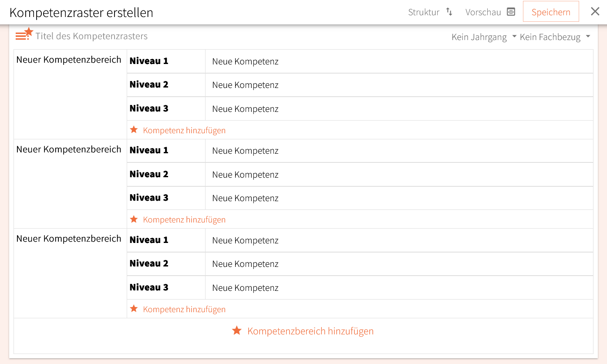Open the Vorschau preview option
This screenshot has width=607, height=364.
coord(483,12)
